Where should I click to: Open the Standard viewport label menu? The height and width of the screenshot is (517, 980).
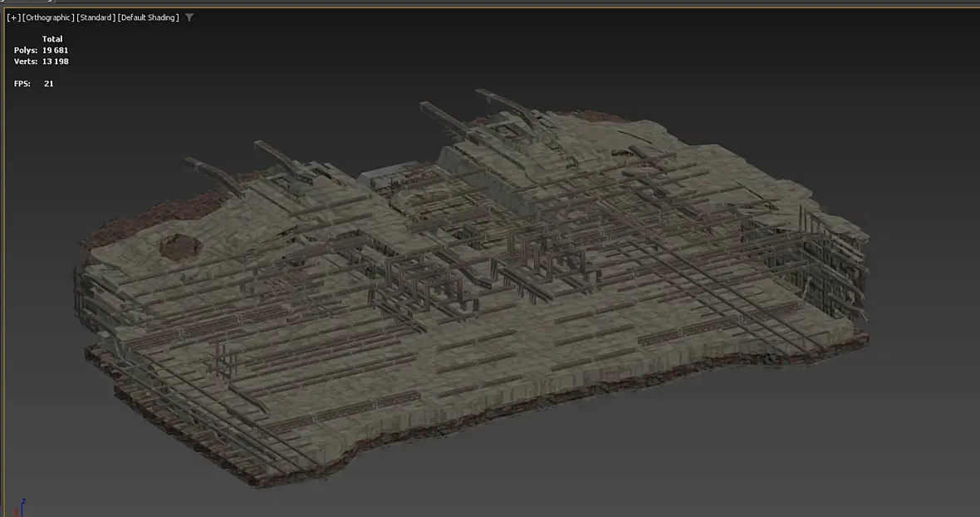click(x=96, y=17)
